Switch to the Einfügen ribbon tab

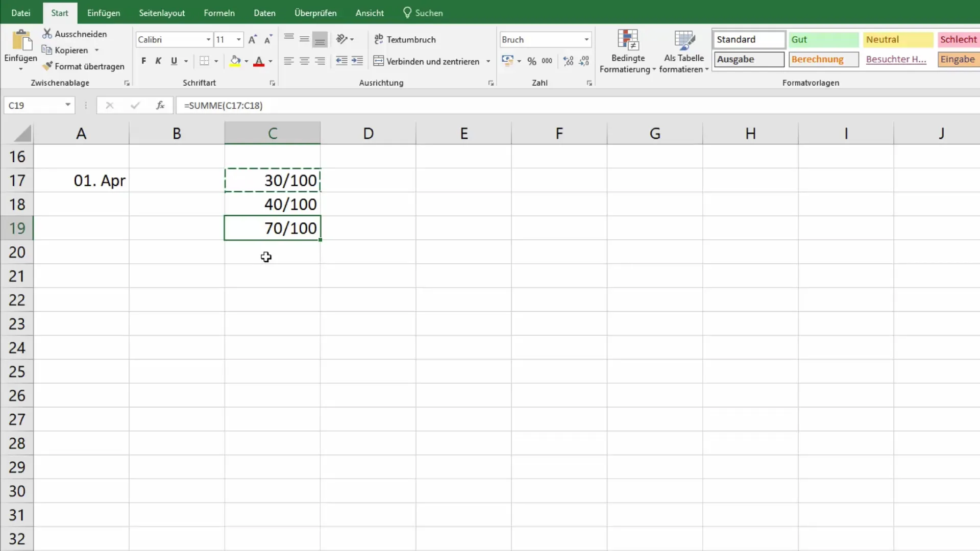click(x=104, y=13)
